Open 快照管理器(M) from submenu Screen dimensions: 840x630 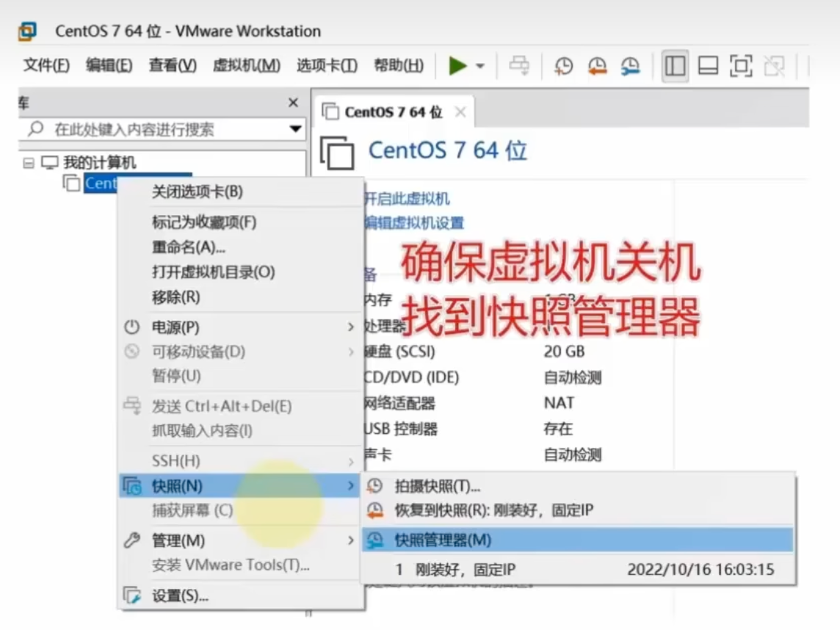(578, 540)
